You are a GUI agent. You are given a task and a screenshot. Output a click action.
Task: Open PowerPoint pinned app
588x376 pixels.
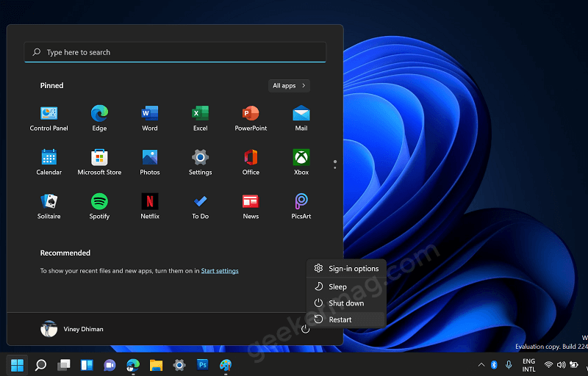tap(251, 119)
